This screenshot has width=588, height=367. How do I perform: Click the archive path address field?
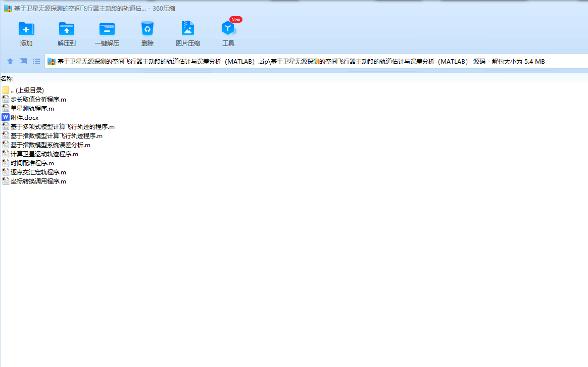click(316, 62)
